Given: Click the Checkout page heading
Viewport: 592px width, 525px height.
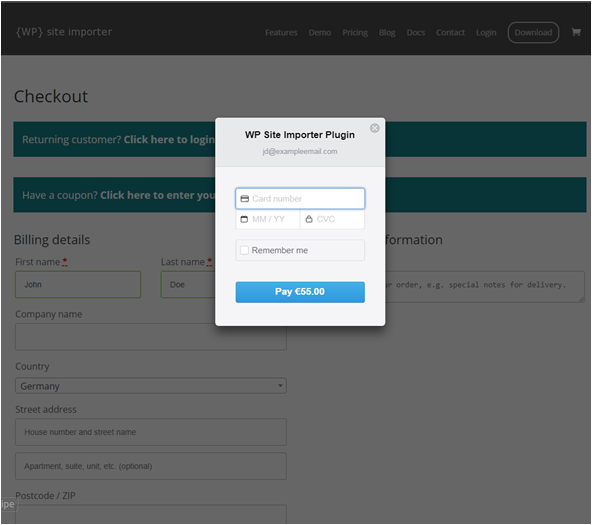Looking at the screenshot, I should pos(51,96).
